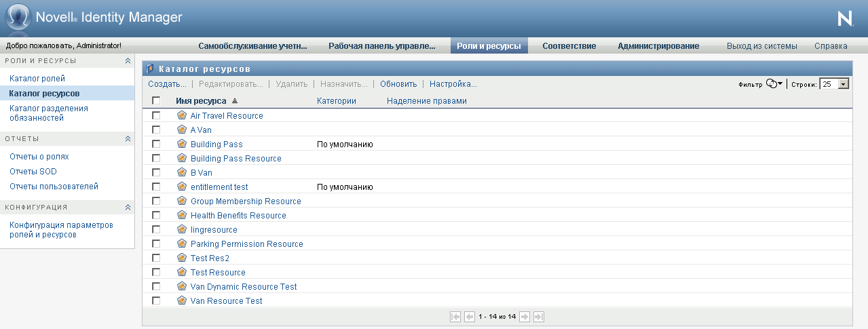This screenshot has width=868, height=329.
Task: Tick the Van Resource Test checkbox
Action: click(x=156, y=301)
